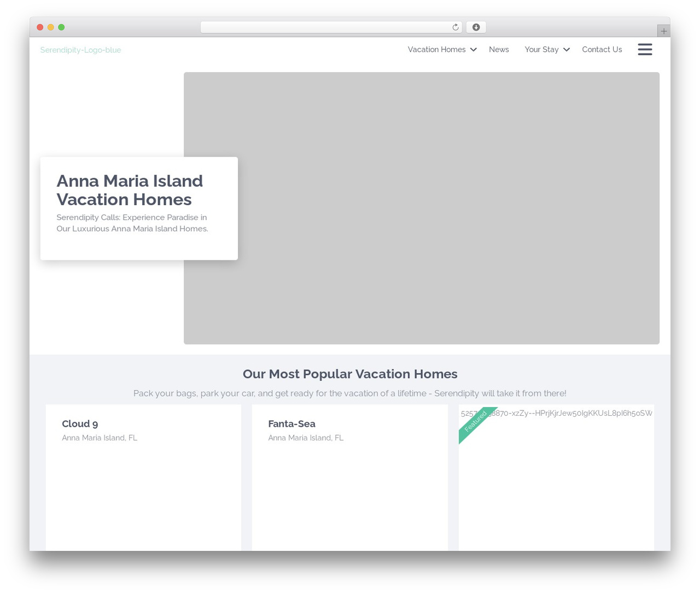Viewport: 700px width, 593px height.
Task: Click the Anna Maria Island Vacation Homes heading
Action: [x=130, y=190]
